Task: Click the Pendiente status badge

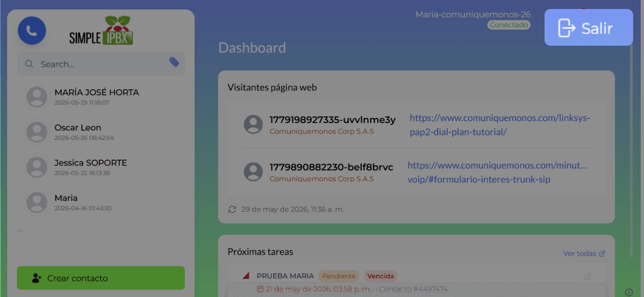Action: [339, 276]
